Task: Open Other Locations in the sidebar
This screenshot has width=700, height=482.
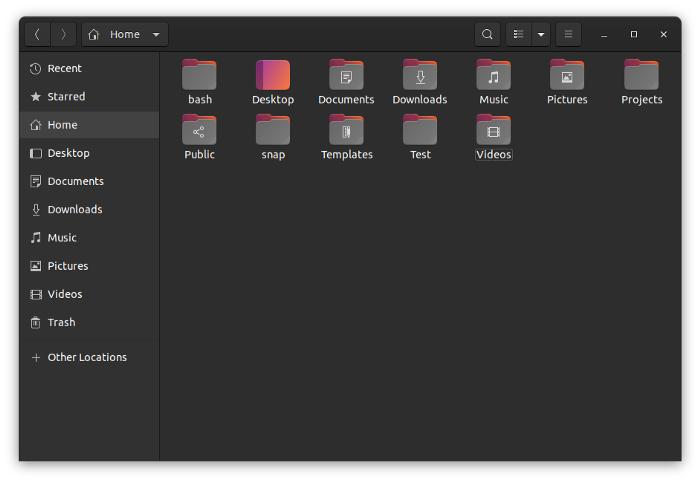Action: coord(89,357)
